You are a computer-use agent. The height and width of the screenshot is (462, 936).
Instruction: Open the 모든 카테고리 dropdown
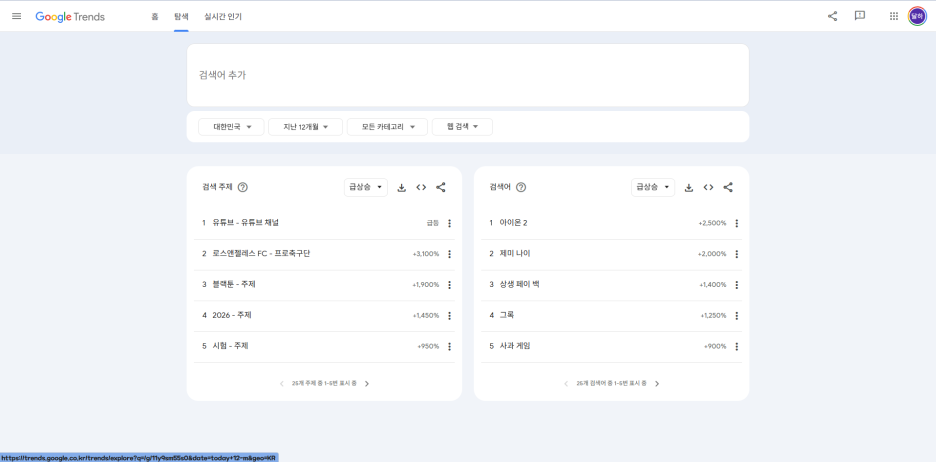[387, 127]
